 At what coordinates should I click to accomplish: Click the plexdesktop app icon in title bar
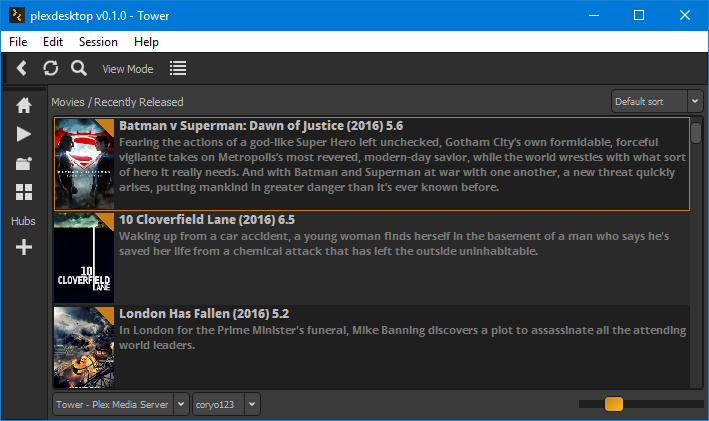coord(17,15)
